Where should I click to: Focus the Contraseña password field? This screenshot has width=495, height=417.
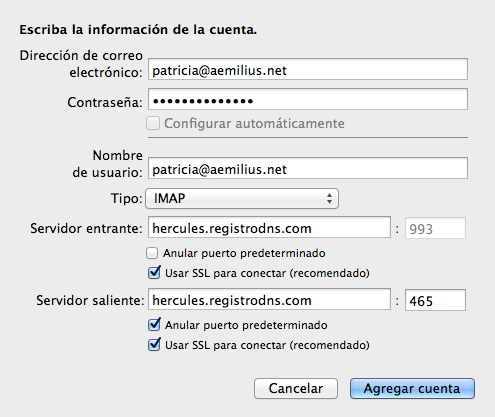point(308,99)
